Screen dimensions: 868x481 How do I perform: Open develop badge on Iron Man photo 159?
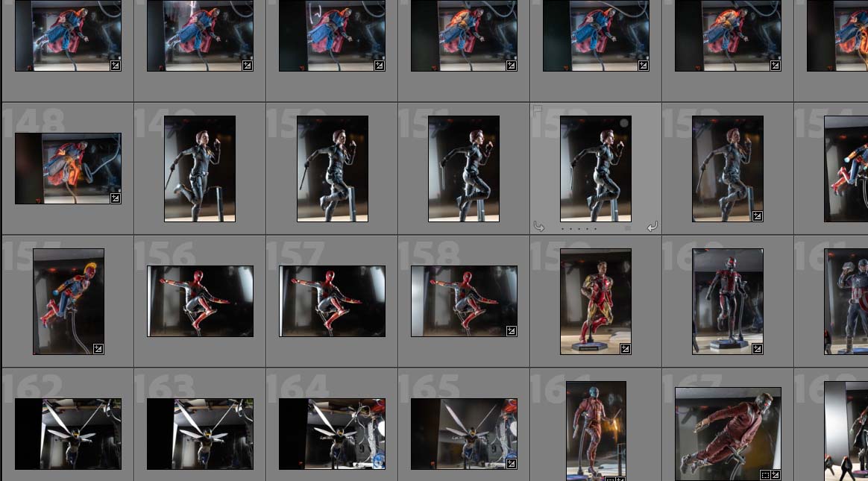point(625,349)
